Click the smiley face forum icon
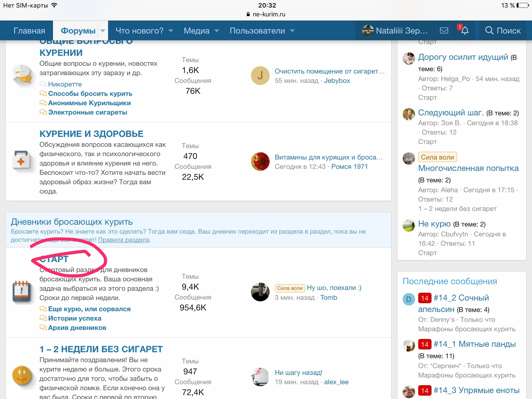Viewport: 532px width, 399px height. (x=22, y=376)
